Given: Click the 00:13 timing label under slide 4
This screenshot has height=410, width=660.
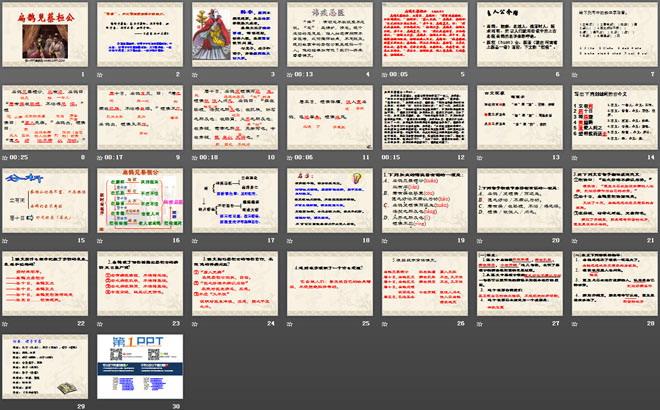Looking at the screenshot, I should click(x=309, y=75).
